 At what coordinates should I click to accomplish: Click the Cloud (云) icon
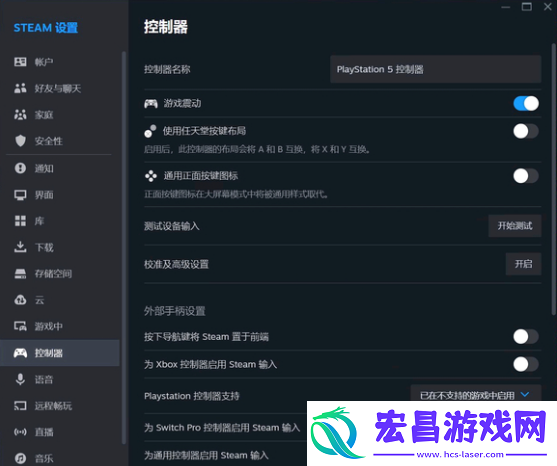(20, 300)
